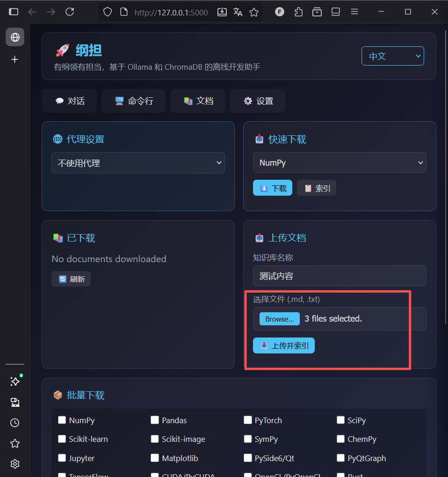Click the 下载 download button
The width and height of the screenshot is (448, 477).
click(273, 188)
